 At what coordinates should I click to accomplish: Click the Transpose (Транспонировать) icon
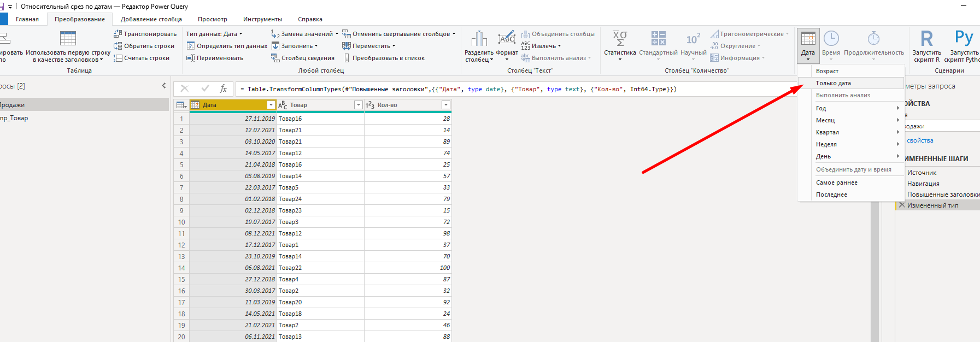(118, 34)
